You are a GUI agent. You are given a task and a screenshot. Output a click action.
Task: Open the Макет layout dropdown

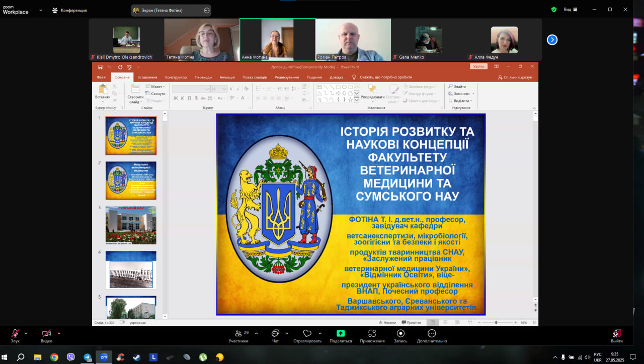click(x=156, y=86)
